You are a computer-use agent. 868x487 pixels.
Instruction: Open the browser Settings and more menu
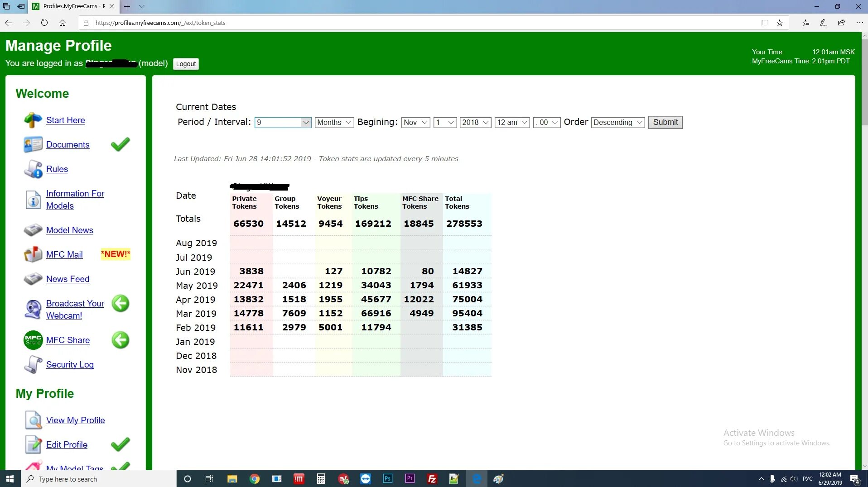point(859,23)
